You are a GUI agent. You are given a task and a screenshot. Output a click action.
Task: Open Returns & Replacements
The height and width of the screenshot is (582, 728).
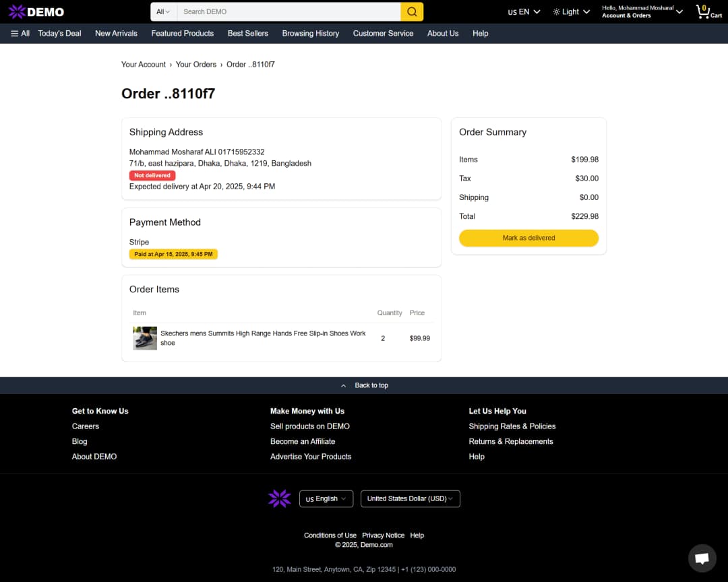511,441
